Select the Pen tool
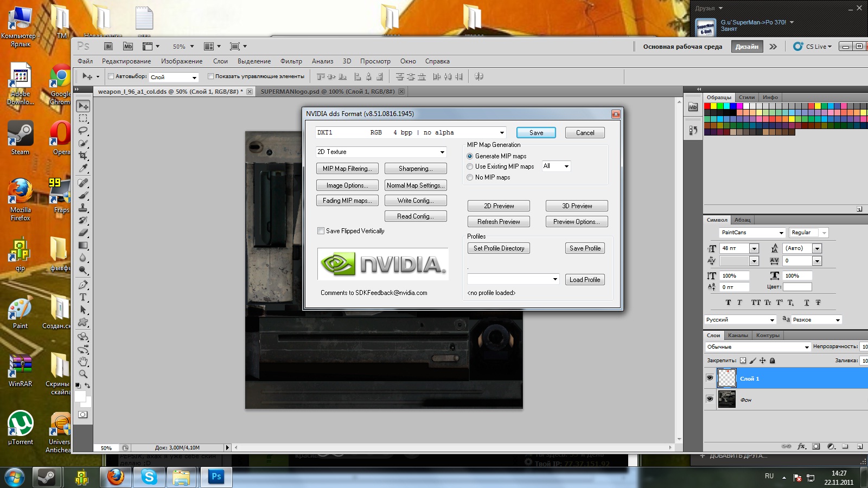 (x=83, y=285)
